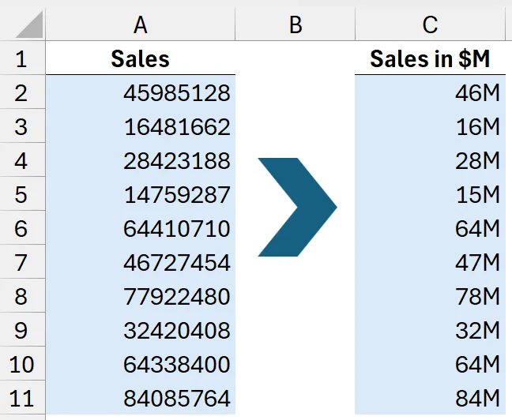
Task: Click the 78M cell
Action: [x=430, y=297]
